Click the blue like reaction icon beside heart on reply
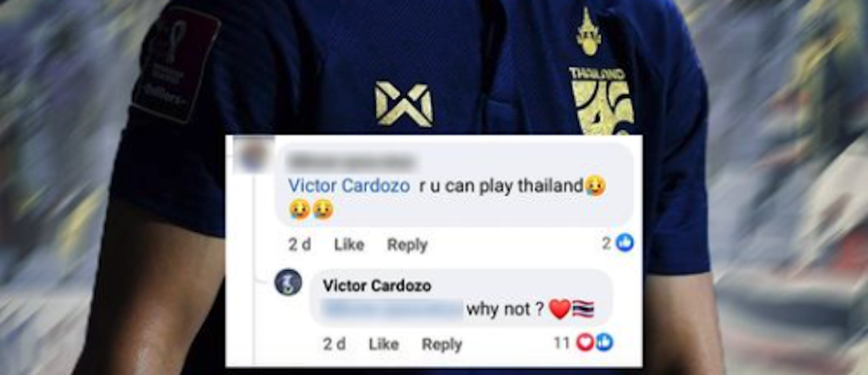Image resolution: width=868 pixels, height=375 pixels. pos(603,343)
